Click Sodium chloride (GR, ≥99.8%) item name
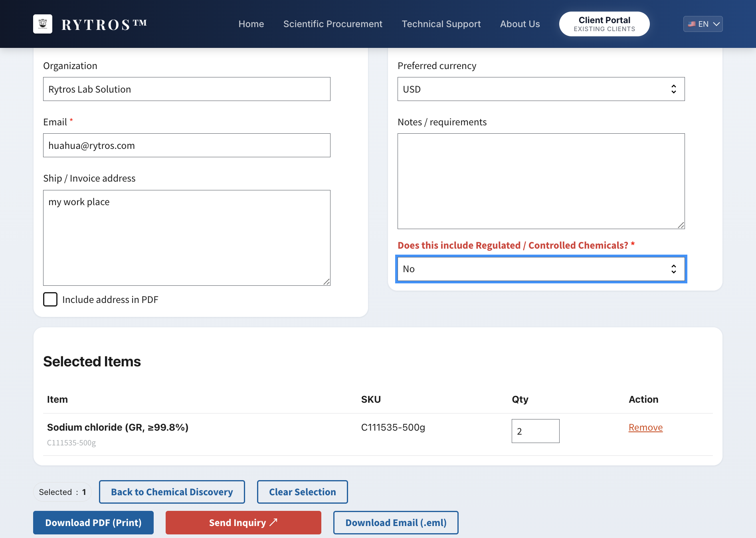This screenshot has width=756, height=538. tap(118, 427)
